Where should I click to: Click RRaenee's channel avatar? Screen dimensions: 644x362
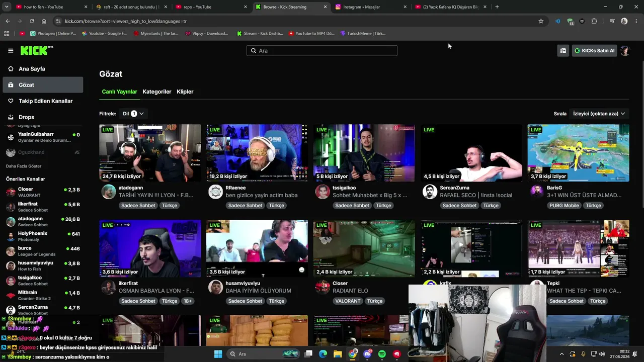[216, 192]
